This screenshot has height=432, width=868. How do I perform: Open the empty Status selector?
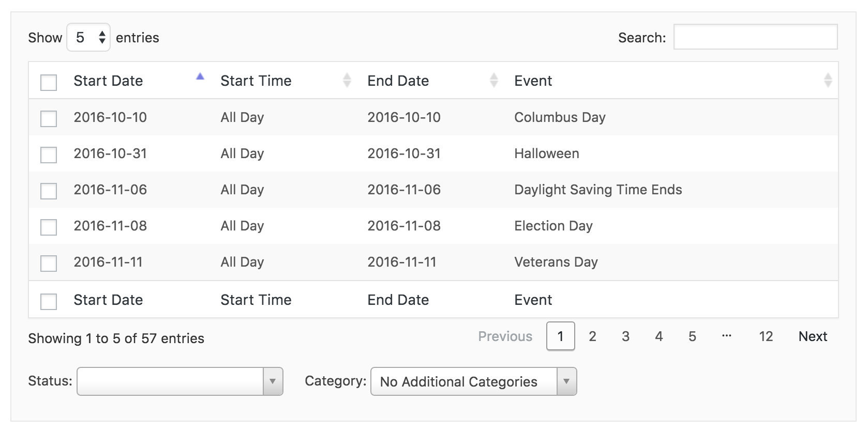176,381
